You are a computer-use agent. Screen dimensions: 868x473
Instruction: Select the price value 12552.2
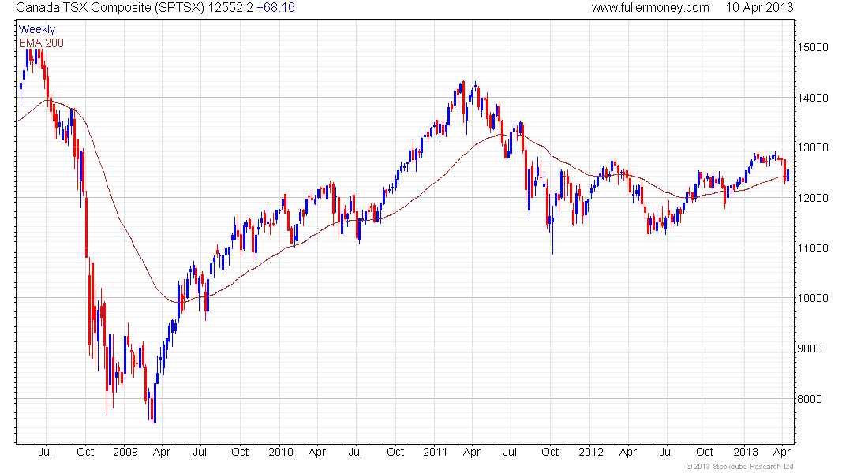click(230, 8)
